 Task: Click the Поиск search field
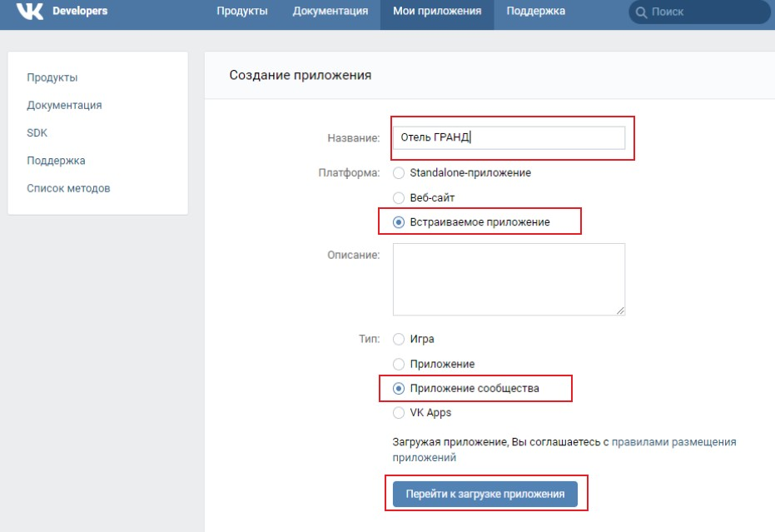coord(699,12)
